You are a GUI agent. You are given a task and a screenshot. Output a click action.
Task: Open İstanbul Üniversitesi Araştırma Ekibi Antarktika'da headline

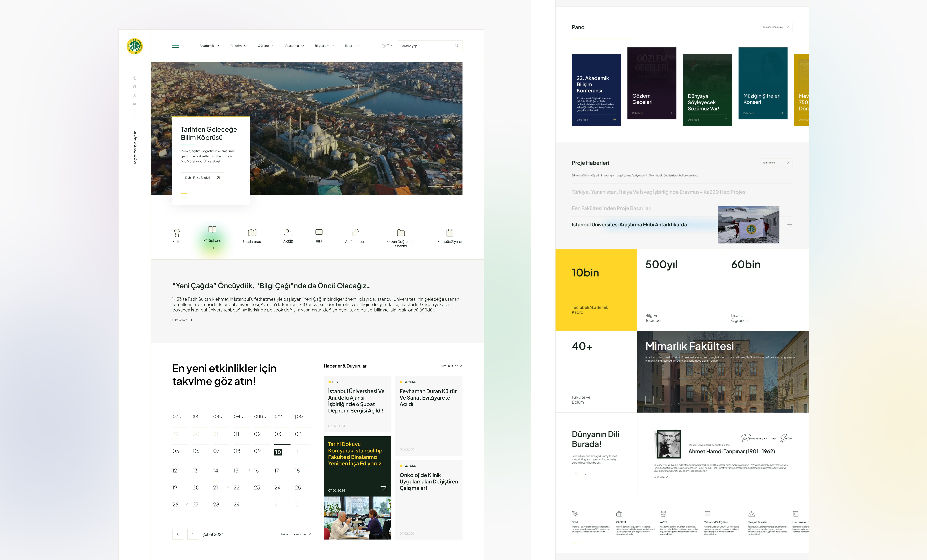[629, 225]
